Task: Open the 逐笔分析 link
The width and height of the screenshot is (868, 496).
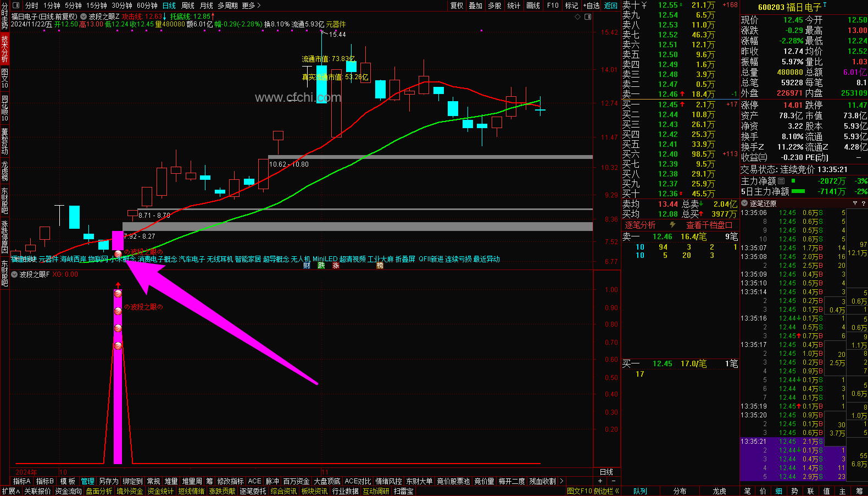Action: pos(640,225)
